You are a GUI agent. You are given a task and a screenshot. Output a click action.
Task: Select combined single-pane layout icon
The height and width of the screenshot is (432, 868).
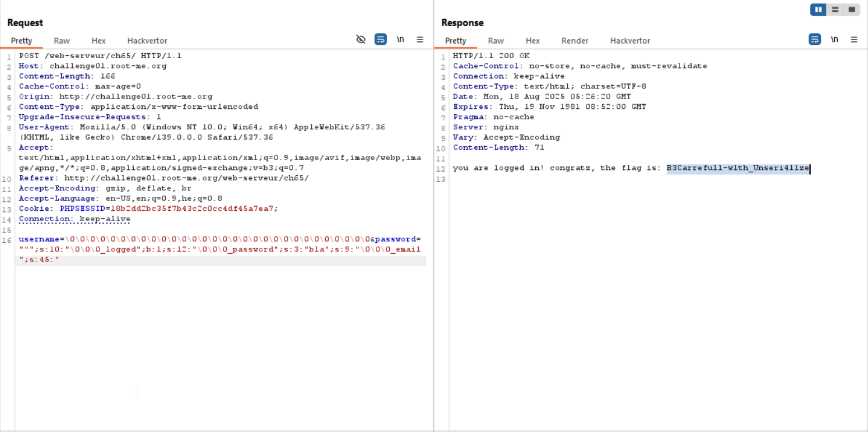pyautogui.click(x=852, y=9)
